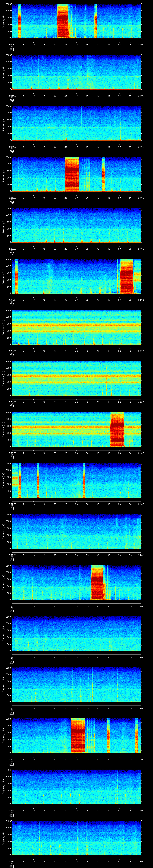Click the 3:27:00 start time label

coord(12,300)
